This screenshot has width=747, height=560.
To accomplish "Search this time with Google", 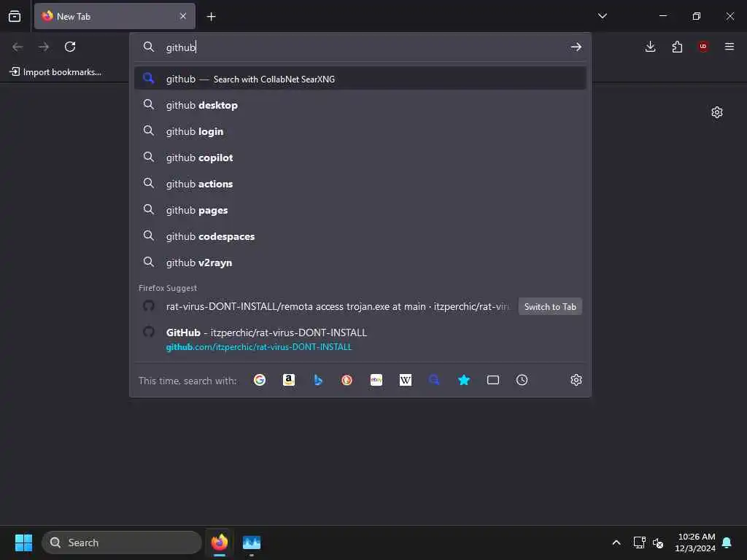I will pyautogui.click(x=260, y=379).
